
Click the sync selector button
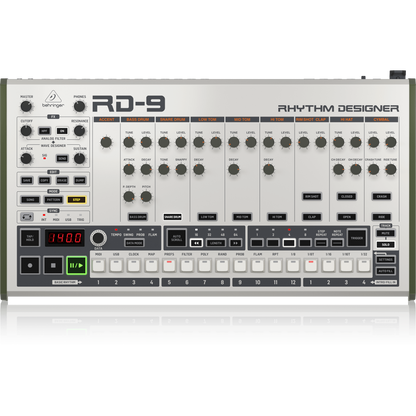pyautogui.click(x=27, y=217)
